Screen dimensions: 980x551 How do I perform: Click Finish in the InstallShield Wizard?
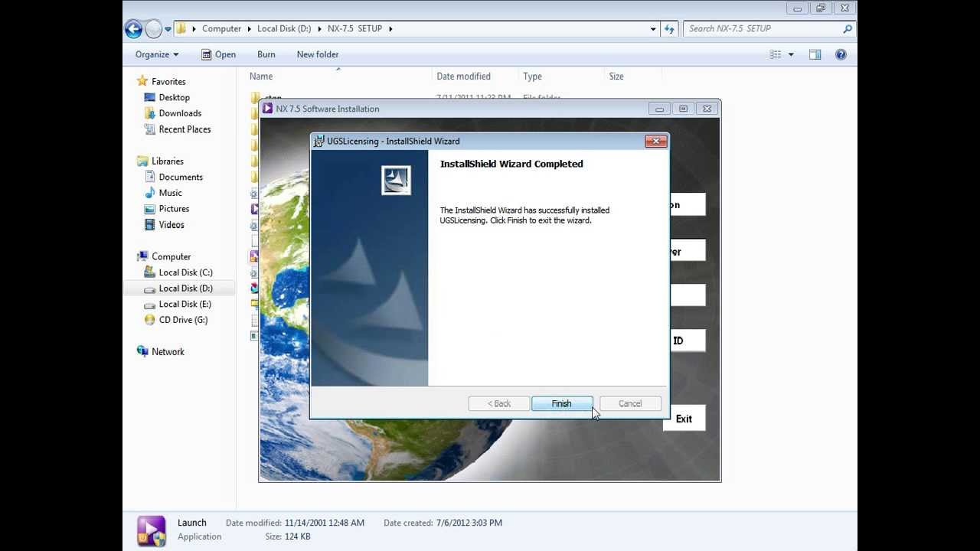point(561,403)
